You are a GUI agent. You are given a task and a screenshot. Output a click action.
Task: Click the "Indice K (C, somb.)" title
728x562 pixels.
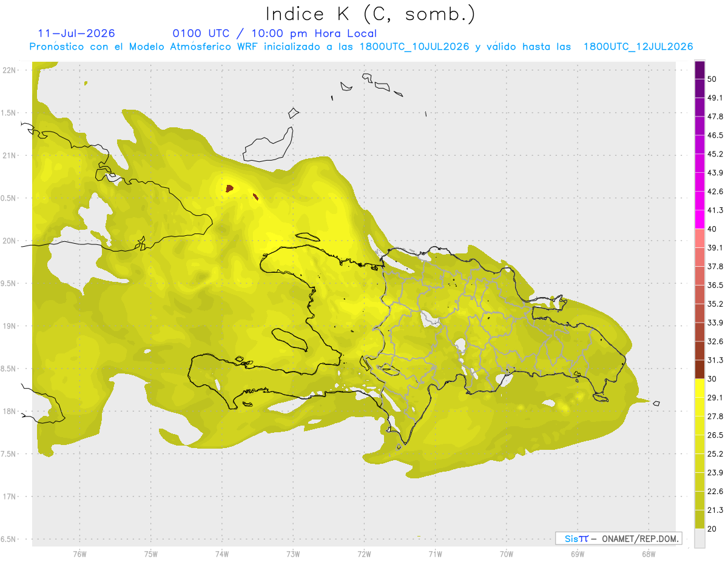[370, 13]
